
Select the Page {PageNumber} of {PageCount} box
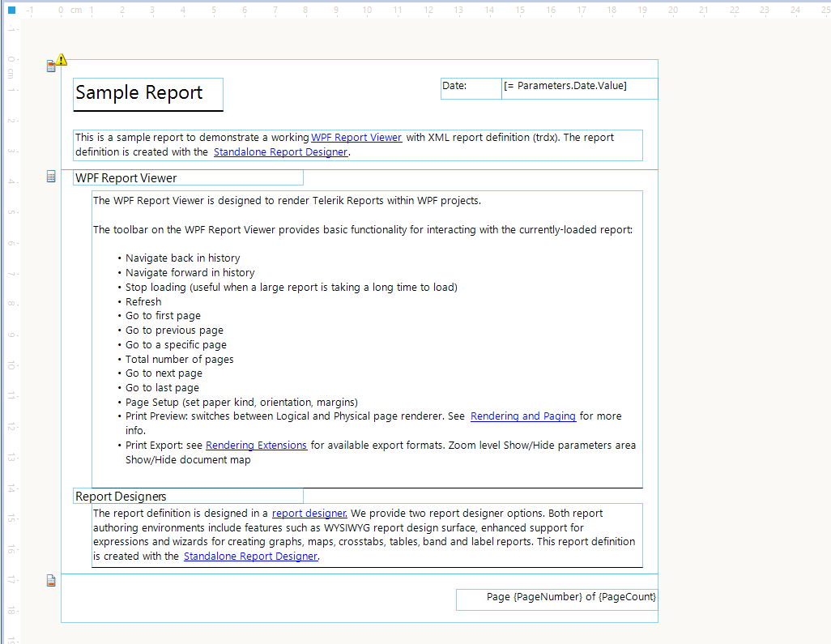point(556,599)
